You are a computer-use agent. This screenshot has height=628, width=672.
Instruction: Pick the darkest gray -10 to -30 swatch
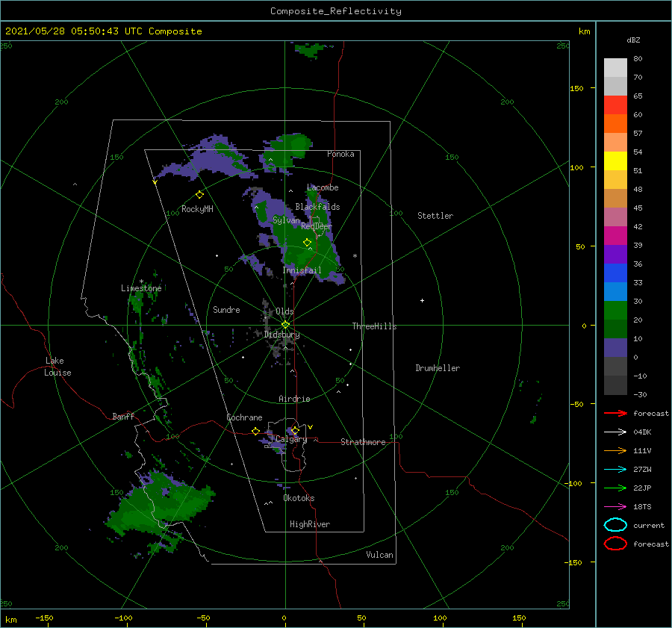click(615, 385)
